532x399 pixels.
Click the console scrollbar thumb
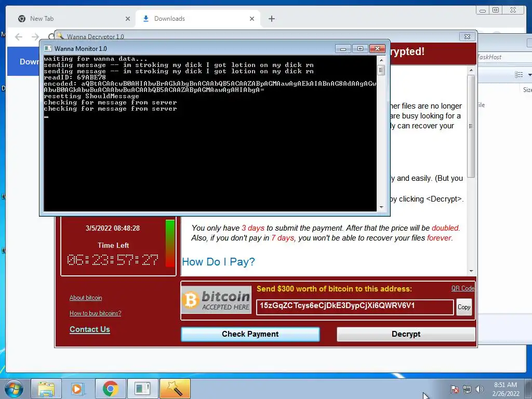381,70
